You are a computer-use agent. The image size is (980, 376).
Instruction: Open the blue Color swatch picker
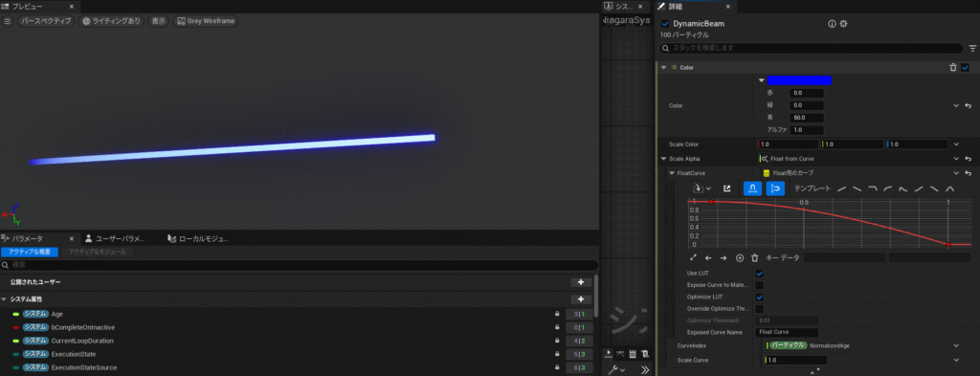click(799, 80)
